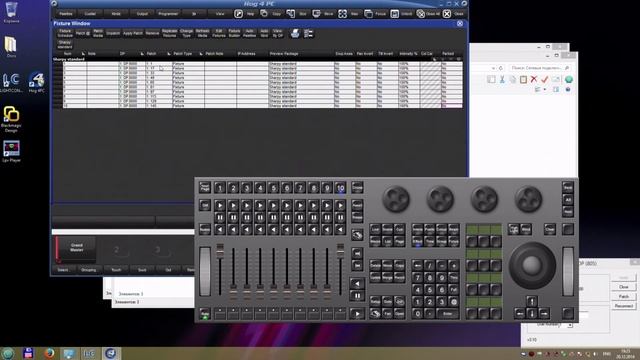Click the Unlock window icon

tap(395, 14)
